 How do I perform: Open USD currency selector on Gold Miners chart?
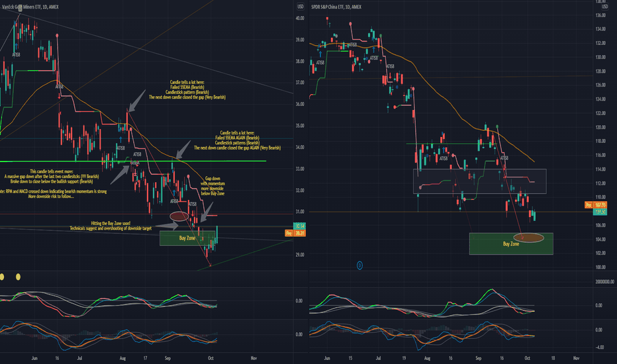pyautogui.click(x=301, y=7)
